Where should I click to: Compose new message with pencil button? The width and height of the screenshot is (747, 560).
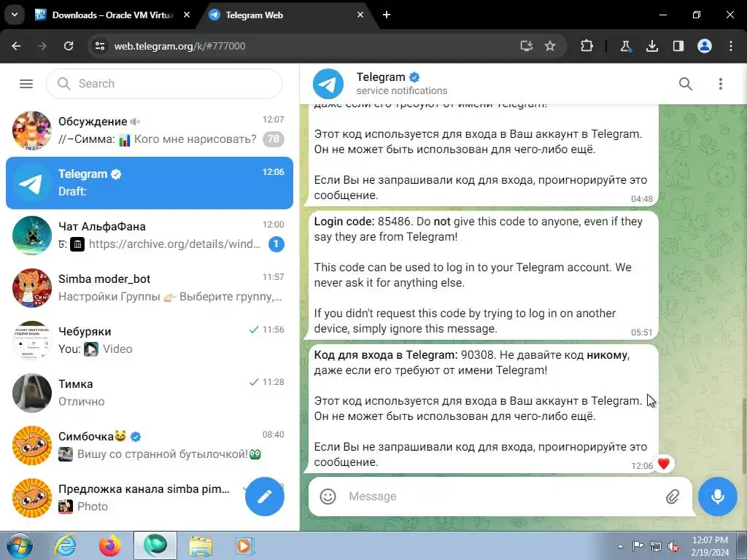pyautogui.click(x=264, y=496)
